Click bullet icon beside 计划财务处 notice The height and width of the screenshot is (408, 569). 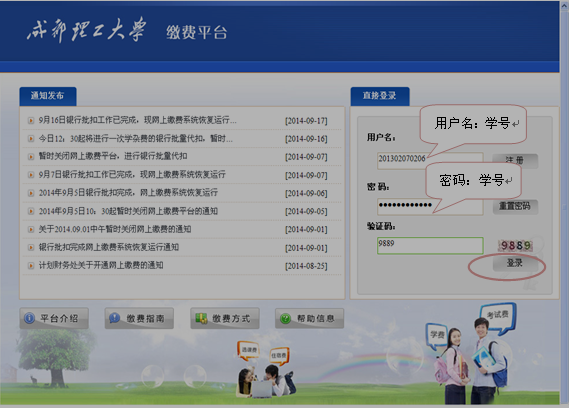click(31, 266)
